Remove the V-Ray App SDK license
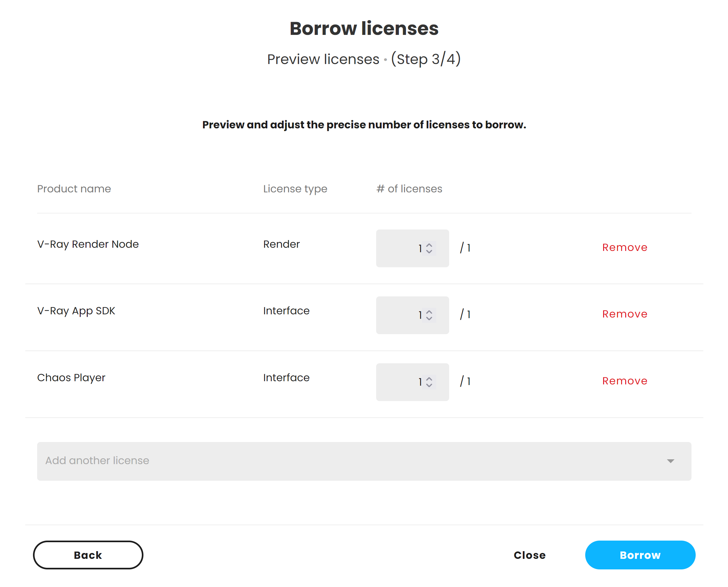The height and width of the screenshot is (587, 728). tap(624, 314)
